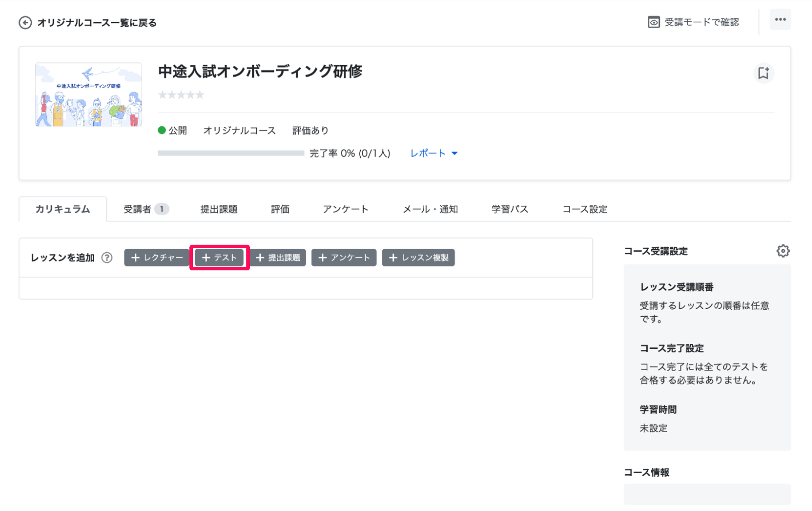This screenshot has height=511, width=812.
Task: Click the course completion progress bar
Action: pos(231,153)
